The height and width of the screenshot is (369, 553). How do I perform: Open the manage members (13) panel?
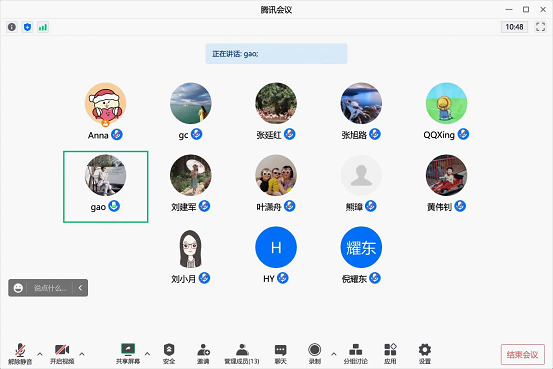[242, 353]
